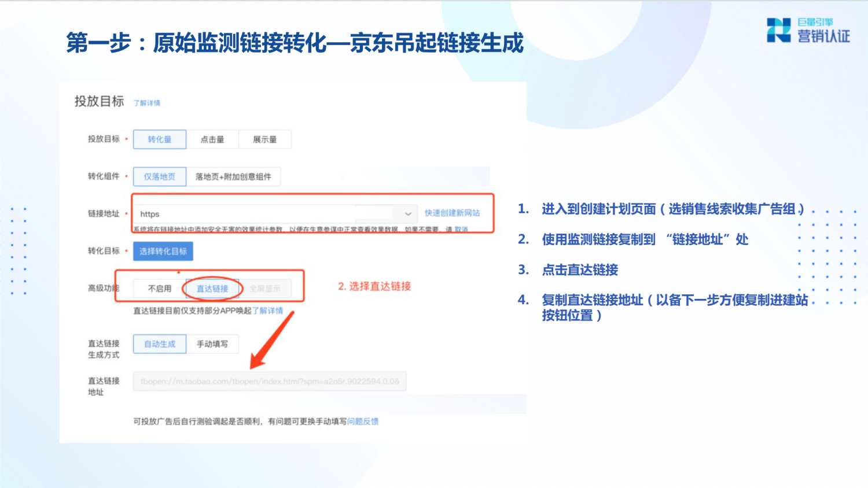Click the 取消 link under 链接地址
868x488 pixels.
click(x=461, y=230)
